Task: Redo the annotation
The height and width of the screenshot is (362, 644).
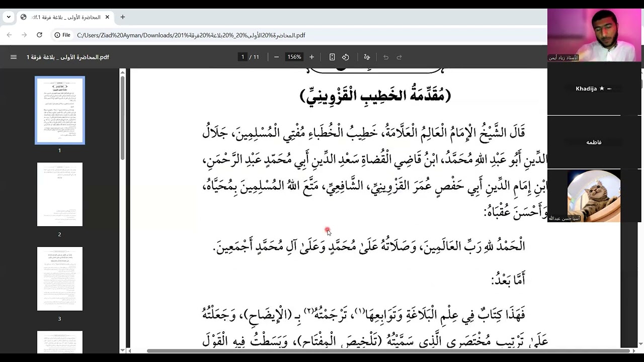Action: (399, 57)
